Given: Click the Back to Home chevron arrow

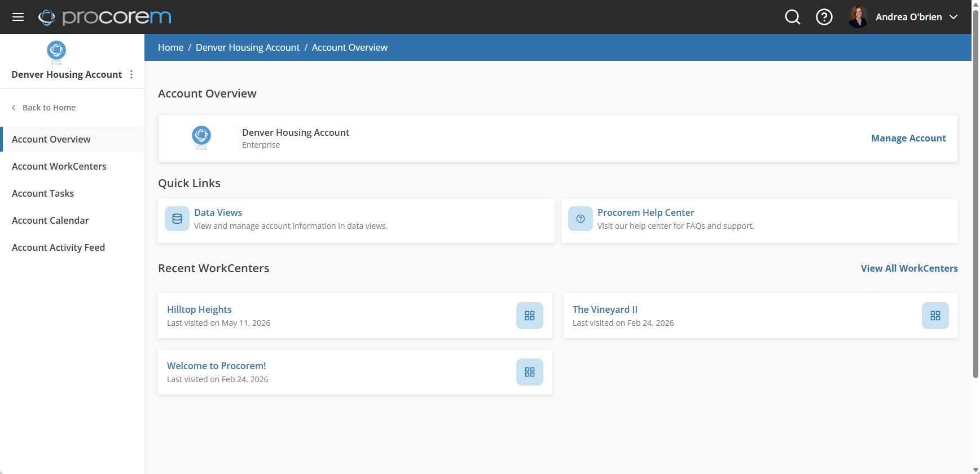Looking at the screenshot, I should tap(14, 108).
